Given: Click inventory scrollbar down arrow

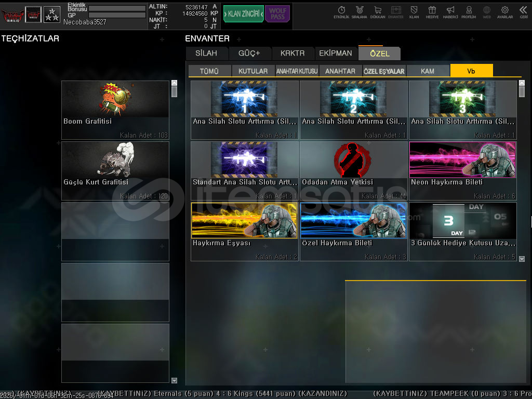Looking at the screenshot, I should point(522,259).
